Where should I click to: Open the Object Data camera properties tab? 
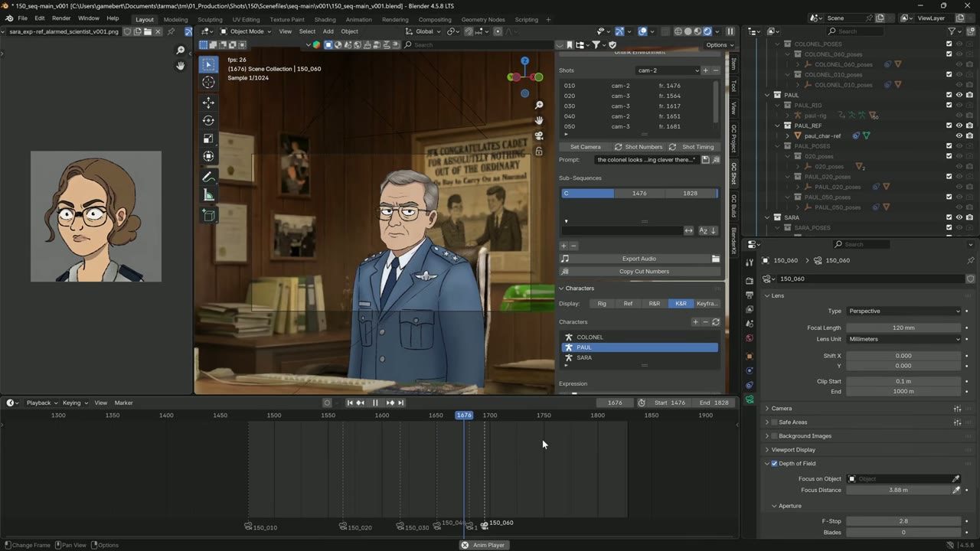750,399
